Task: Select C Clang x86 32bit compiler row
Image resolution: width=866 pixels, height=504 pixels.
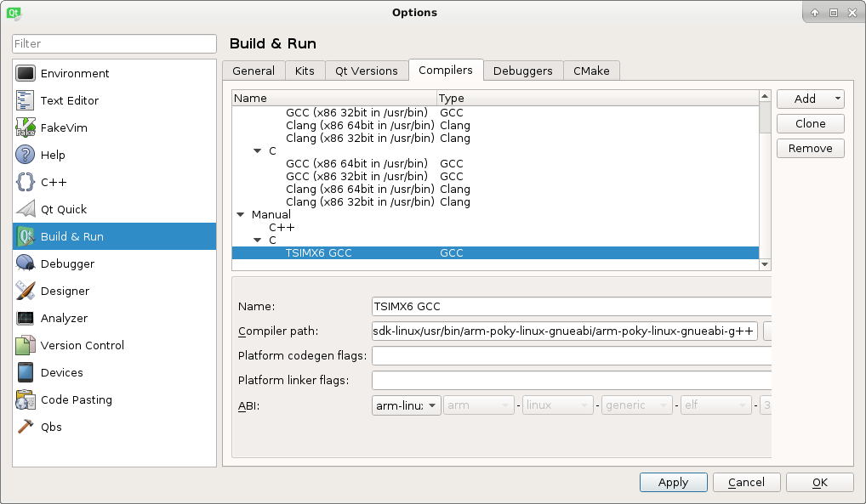Action: pyautogui.click(x=495, y=202)
